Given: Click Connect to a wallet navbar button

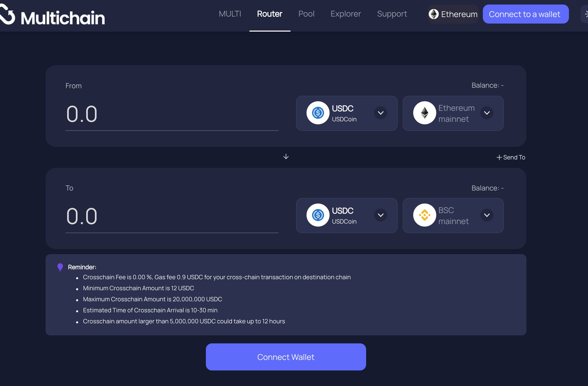Looking at the screenshot, I should coord(525,14).
